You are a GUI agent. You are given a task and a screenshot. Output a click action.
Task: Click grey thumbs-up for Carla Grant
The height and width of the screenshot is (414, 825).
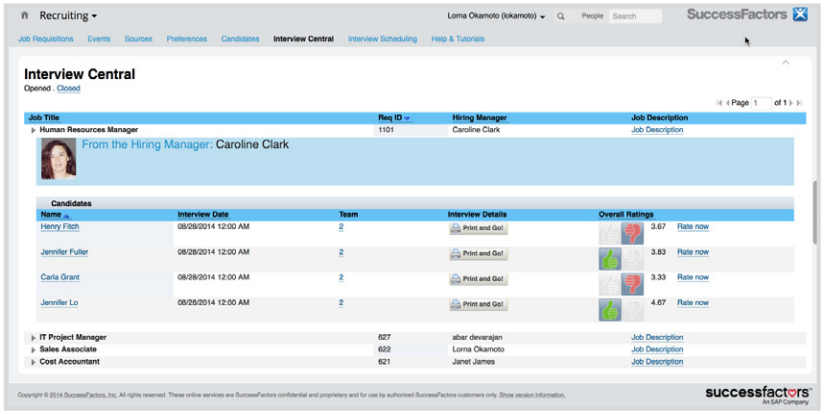pos(609,283)
